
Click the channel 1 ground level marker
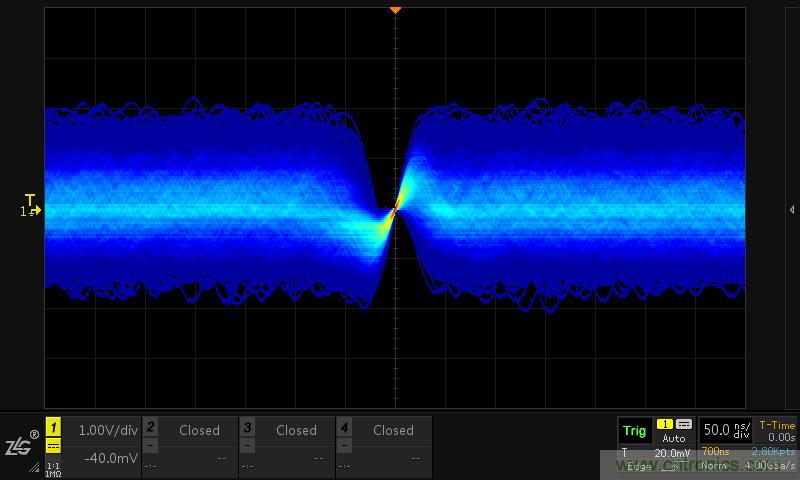pos(29,212)
